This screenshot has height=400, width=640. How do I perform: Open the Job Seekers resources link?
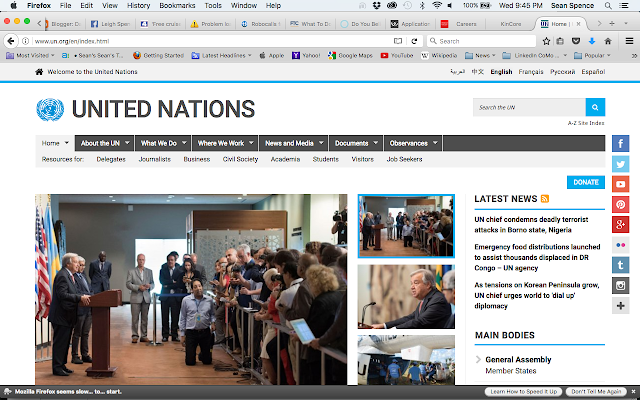[404, 159]
